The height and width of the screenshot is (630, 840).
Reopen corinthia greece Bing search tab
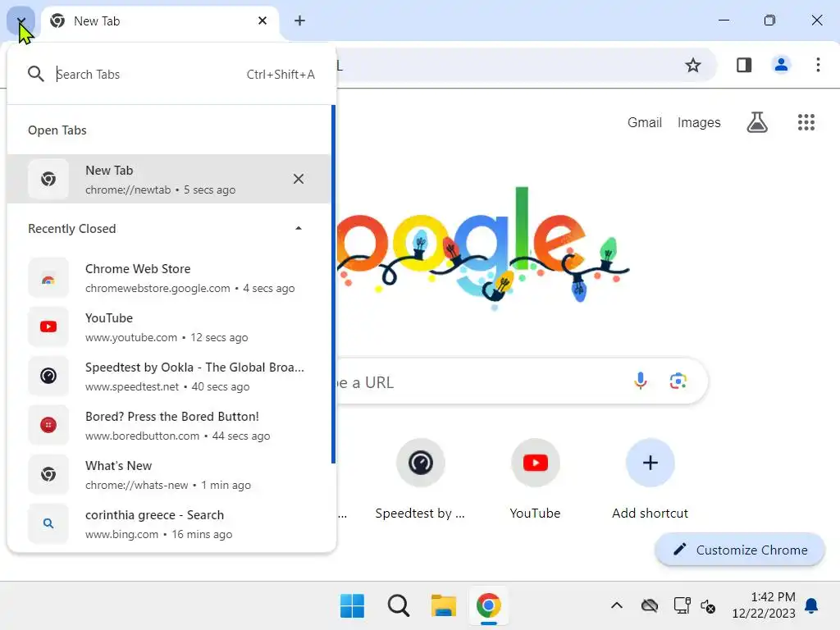[x=169, y=524]
